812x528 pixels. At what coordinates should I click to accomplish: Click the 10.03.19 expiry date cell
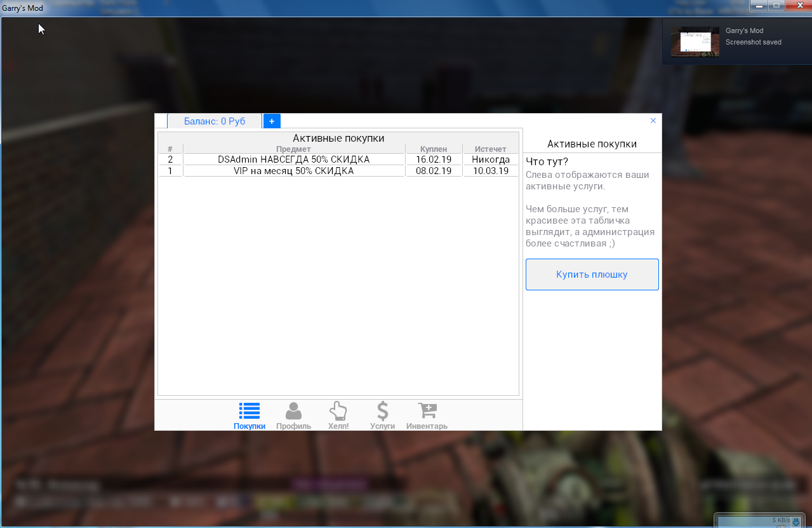tap(491, 171)
